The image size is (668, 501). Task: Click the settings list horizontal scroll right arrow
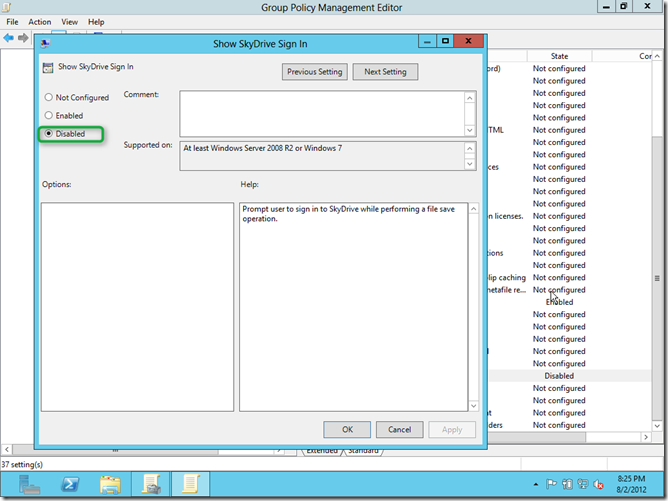click(646, 437)
